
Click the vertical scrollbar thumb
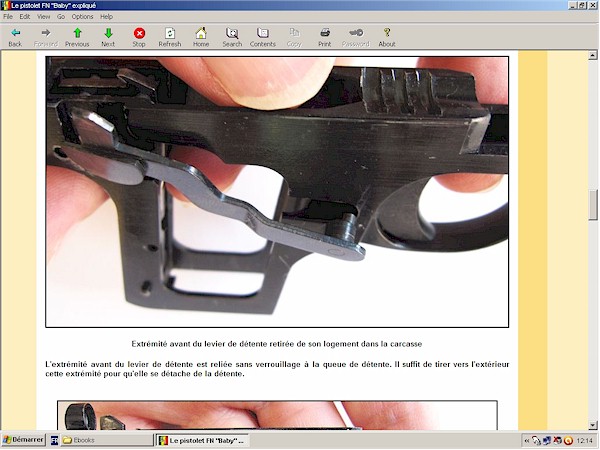593,204
